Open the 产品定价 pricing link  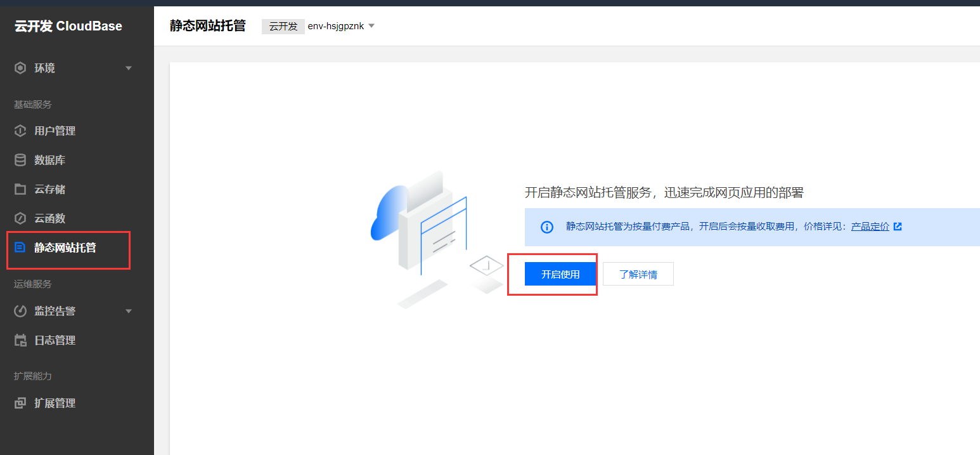point(870,226)
